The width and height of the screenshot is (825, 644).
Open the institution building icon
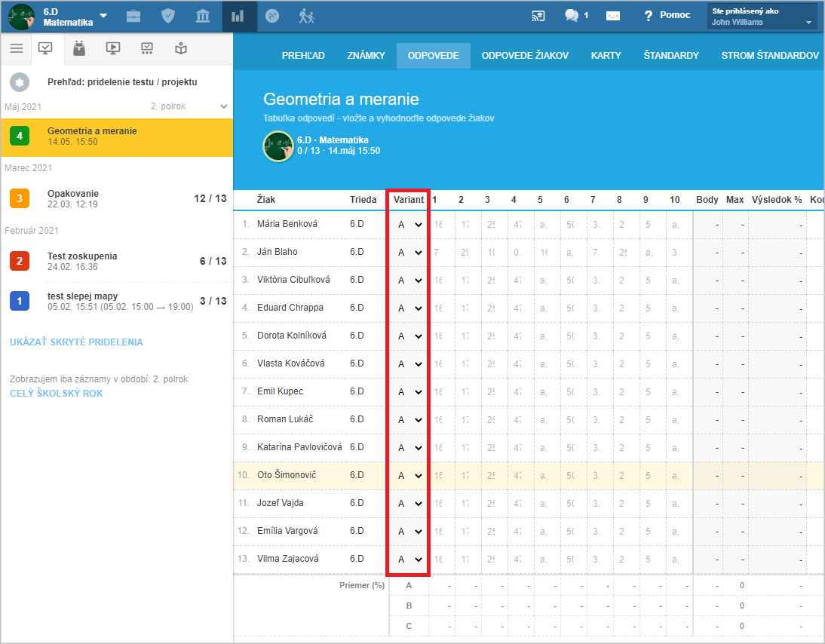coord(203,17)
